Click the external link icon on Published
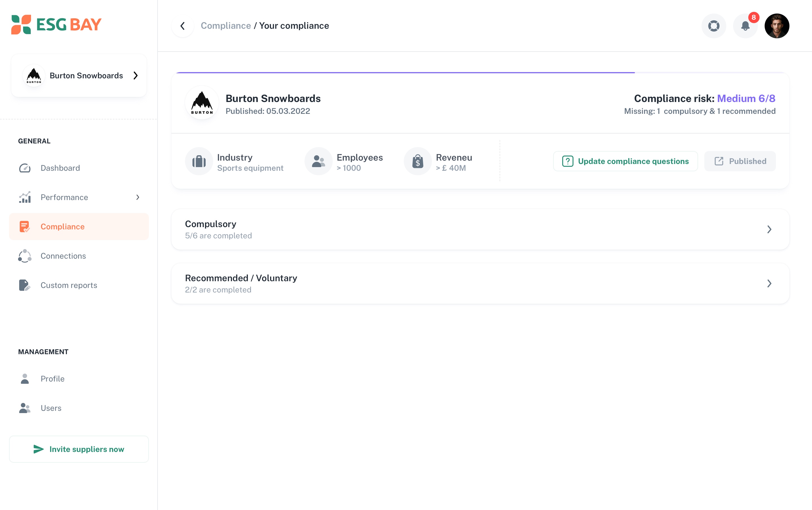Screen dimensions: 812x510 tap(719, 161)
